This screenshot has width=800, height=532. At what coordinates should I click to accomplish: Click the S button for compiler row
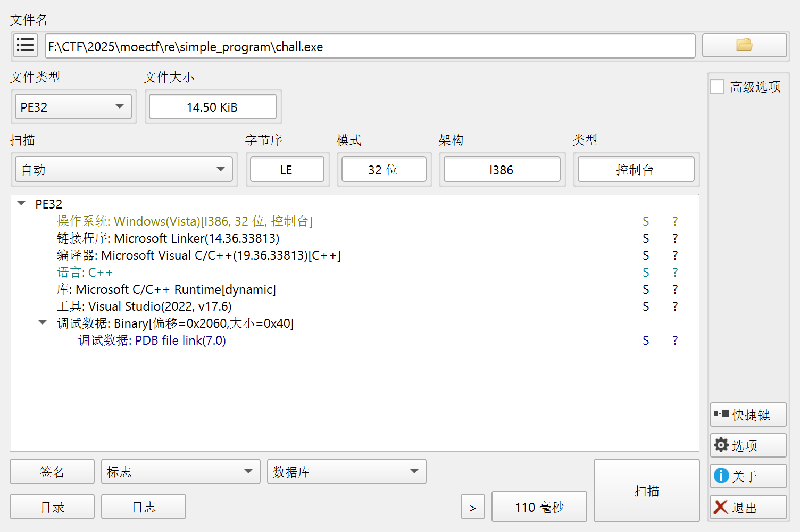point(646,255)
